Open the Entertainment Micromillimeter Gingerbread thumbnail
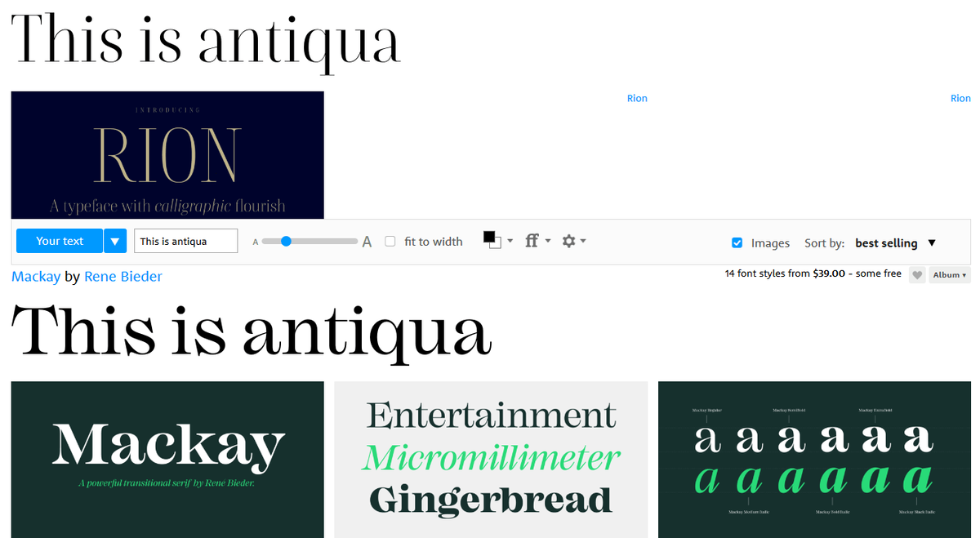Viewport: 980px width, 538px height. tap(491, 460)
